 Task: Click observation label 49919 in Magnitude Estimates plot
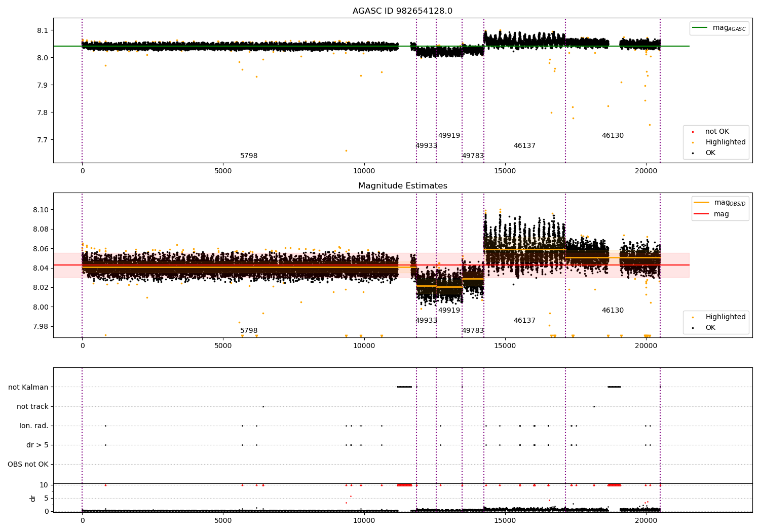[449, 311]
